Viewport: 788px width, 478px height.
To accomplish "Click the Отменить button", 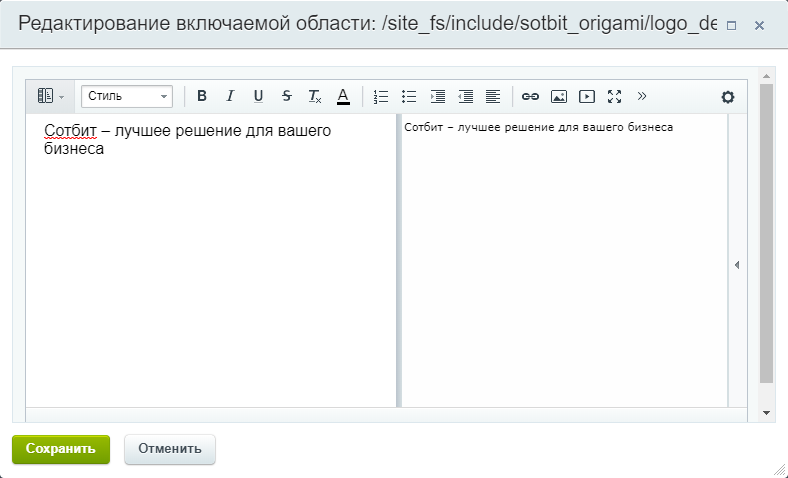I will click(x=170, y=449).
